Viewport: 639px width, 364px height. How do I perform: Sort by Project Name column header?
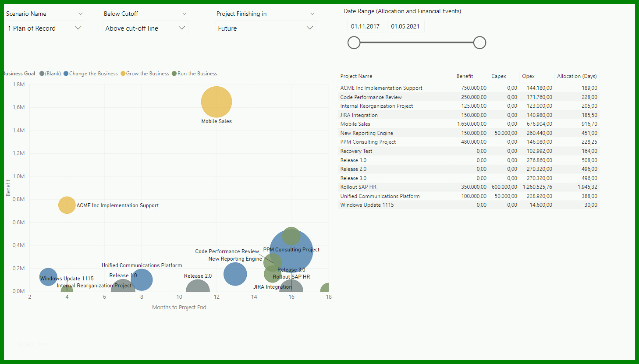point(356,76)
